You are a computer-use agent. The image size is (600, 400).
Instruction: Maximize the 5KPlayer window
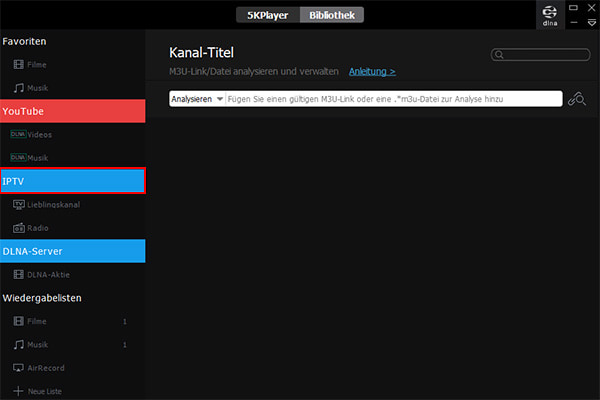(573, 7)
